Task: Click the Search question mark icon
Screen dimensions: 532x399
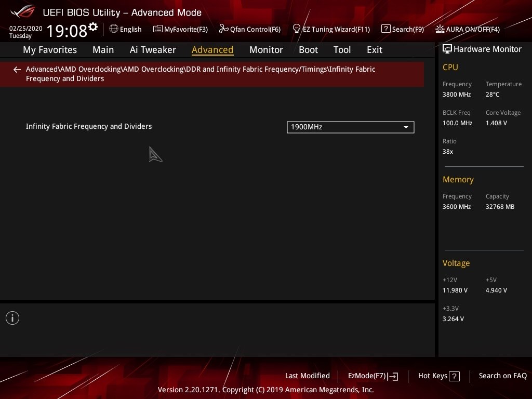Action: coord(385,29)
